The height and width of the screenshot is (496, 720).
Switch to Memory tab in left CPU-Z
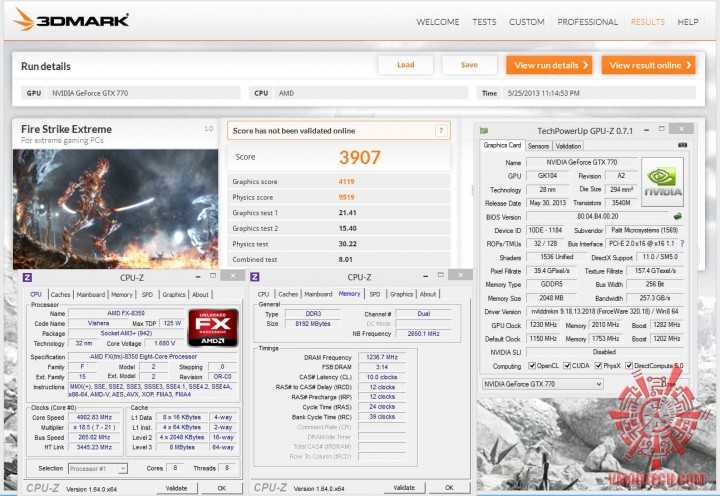click(122, 294)
